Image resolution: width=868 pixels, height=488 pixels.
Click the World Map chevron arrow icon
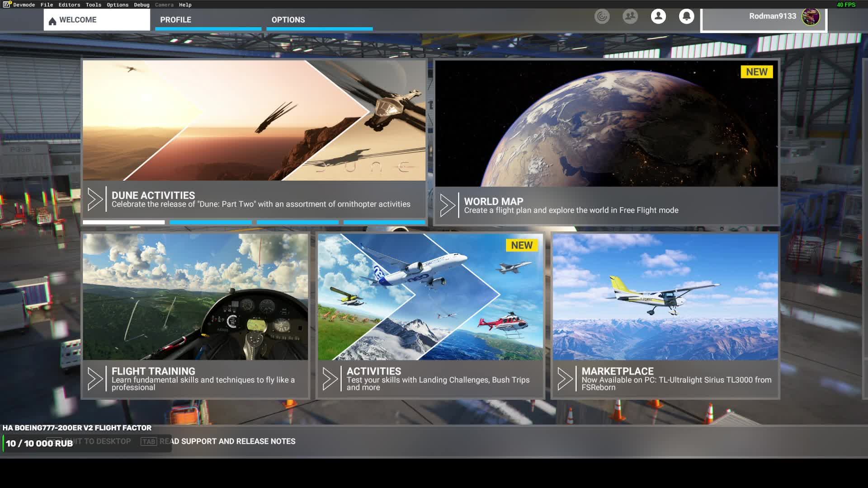tap(447, 205)
